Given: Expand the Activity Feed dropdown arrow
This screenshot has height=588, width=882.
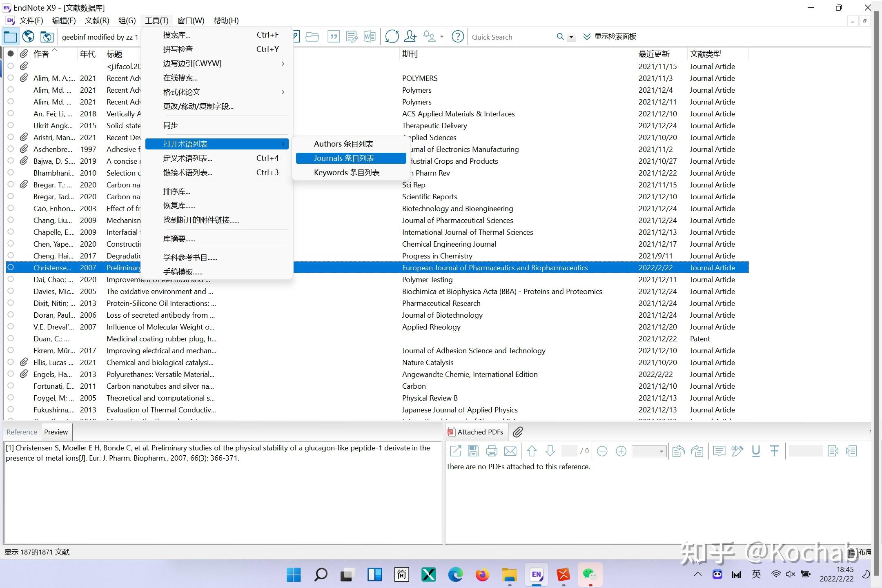Looking at the screenshot, I should point(442,37).
